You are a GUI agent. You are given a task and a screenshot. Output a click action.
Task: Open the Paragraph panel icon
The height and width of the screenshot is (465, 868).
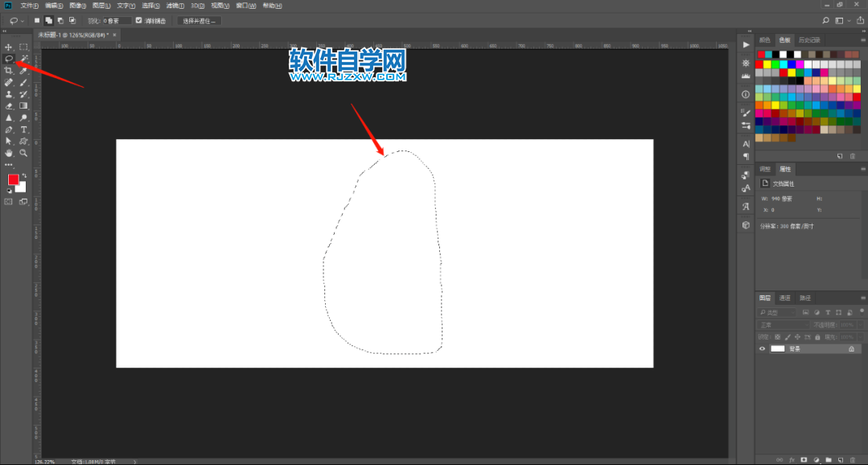tap(746, 157)
